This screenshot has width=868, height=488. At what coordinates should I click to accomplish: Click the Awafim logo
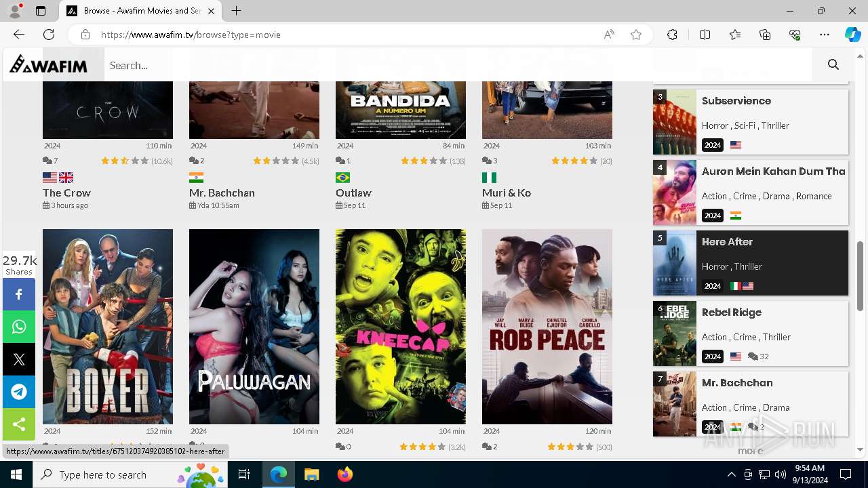[x=48, y=65]
